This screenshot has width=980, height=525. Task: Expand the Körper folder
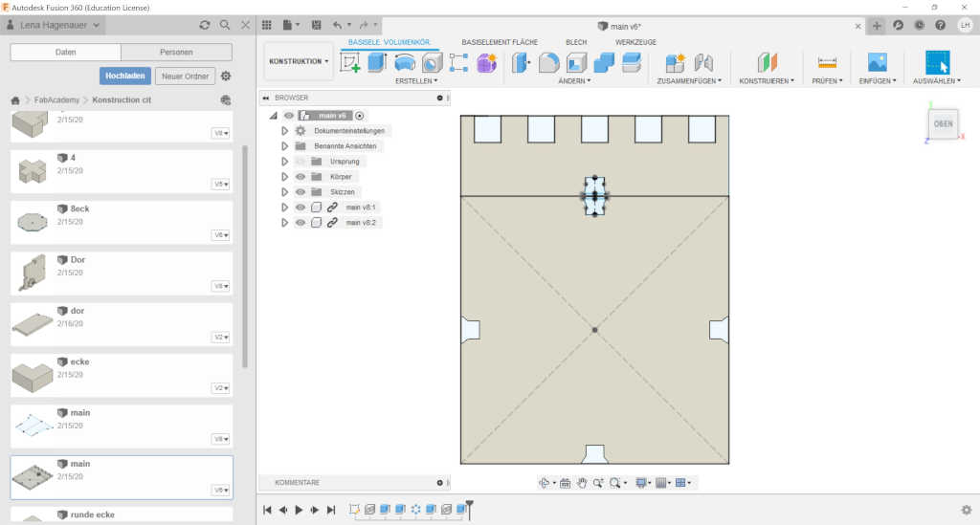point(284,177)
